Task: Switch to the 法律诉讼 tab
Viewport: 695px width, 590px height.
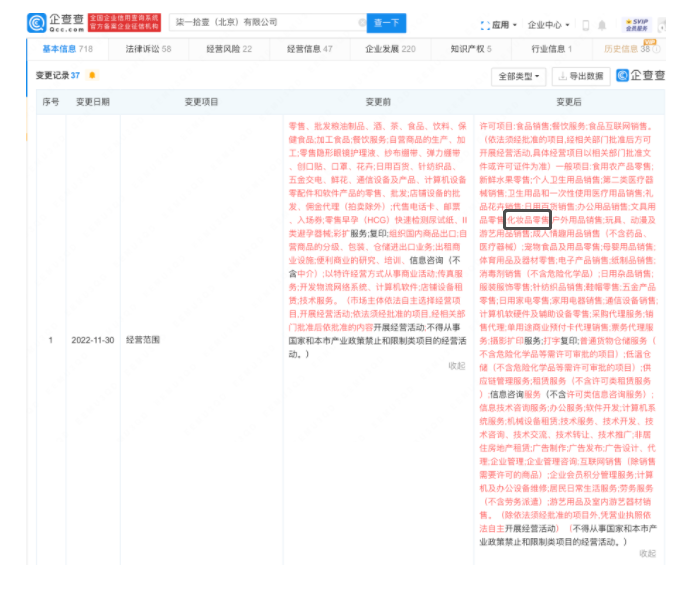Action: pos(148,49)
